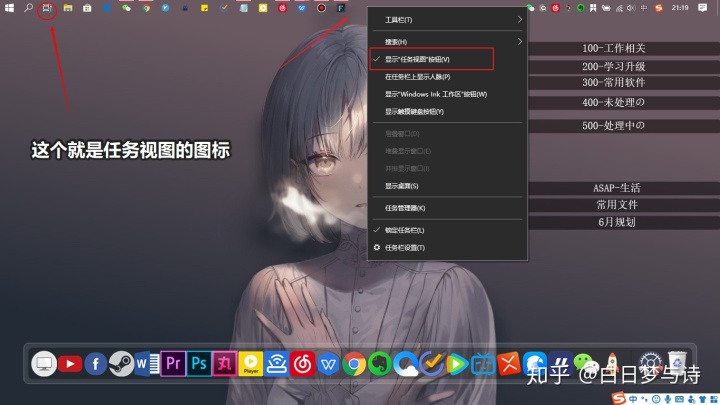This screenshot has width=720, height=405.
Task: Open 400-未处理の desktop folder bar
Action: tap(624, 102)
